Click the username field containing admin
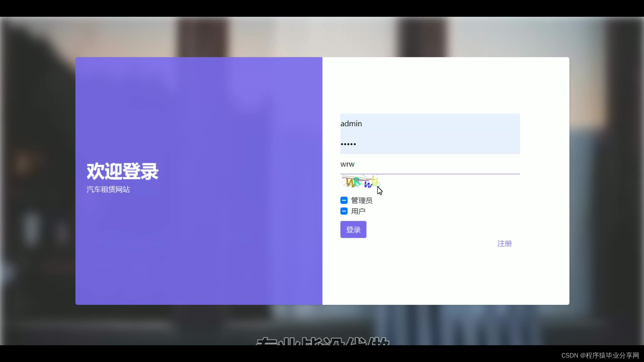 click(429, 124)
